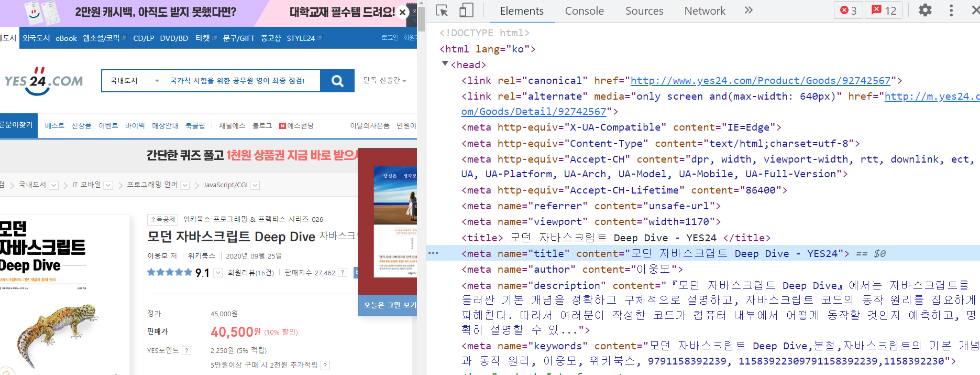Click the 북클럽 navigation link

pyautogui.click(x=195, y=126)
